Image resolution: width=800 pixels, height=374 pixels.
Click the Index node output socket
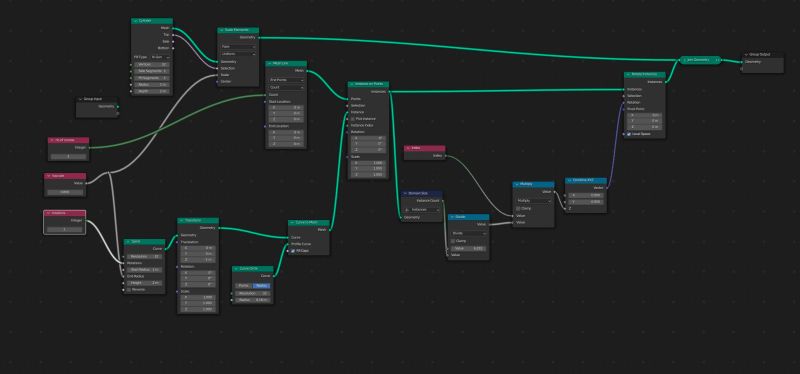[445, 156]
